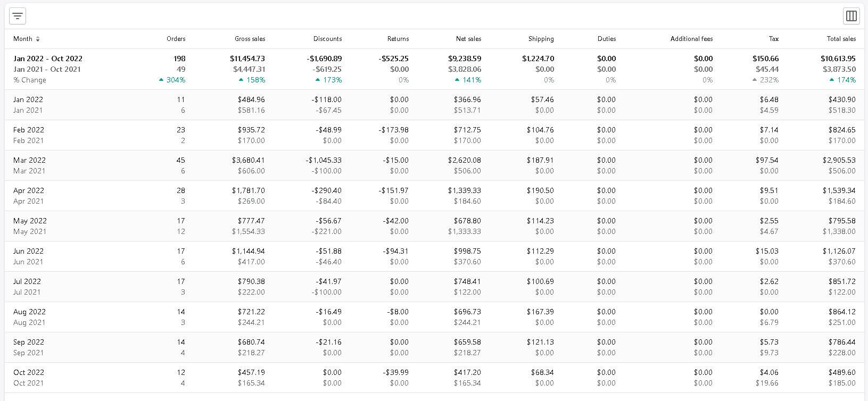This screenshot has height=401, width=868.
Task: Select the Mar 2022 row label
Action: pos(29,160)
